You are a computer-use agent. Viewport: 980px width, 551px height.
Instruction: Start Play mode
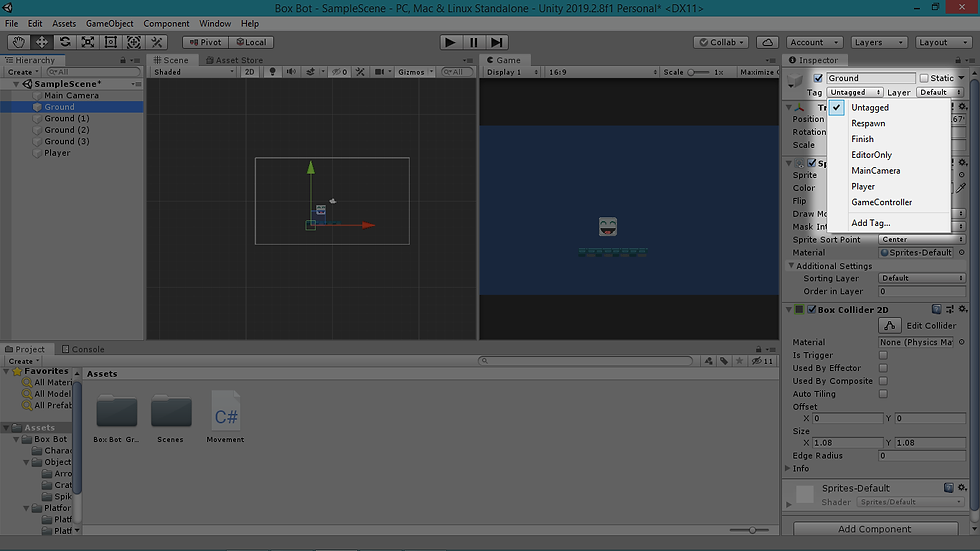(450, 42)
